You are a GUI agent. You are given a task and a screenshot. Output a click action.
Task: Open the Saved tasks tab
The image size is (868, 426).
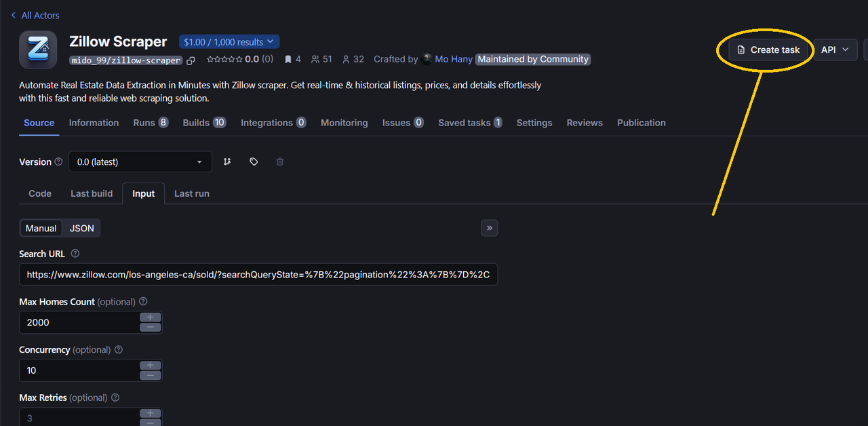[470, 123]
